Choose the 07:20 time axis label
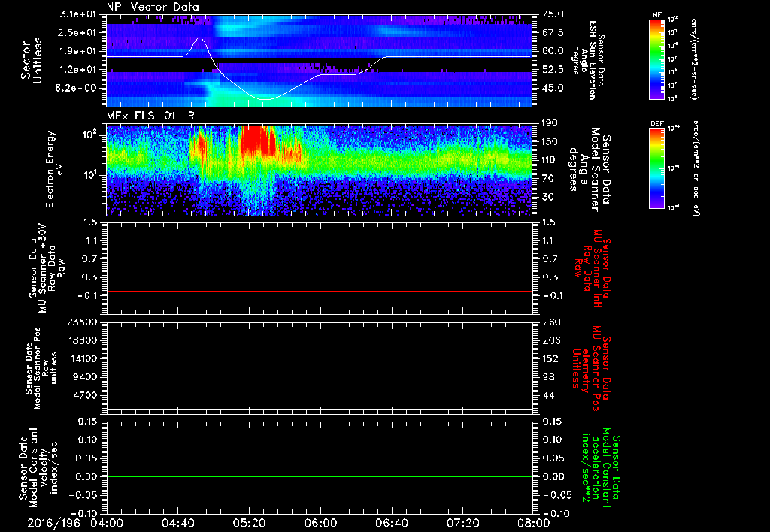Screen dimensions: 770x532 click(462, 522)
